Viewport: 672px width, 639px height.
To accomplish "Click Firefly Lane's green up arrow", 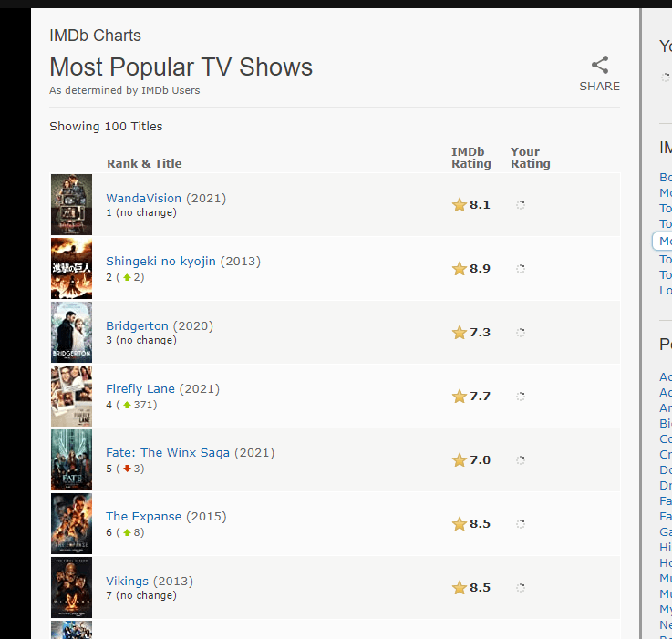I will click(127, 405).
